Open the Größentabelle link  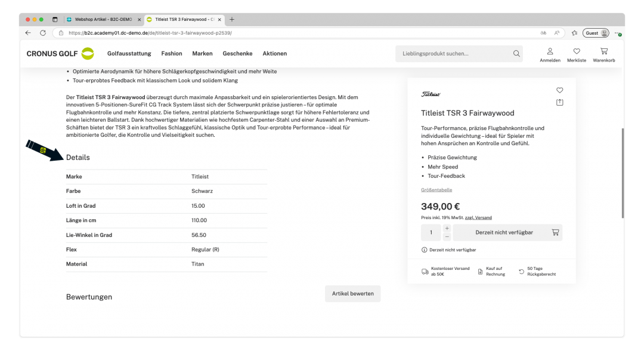pos(436,190)
